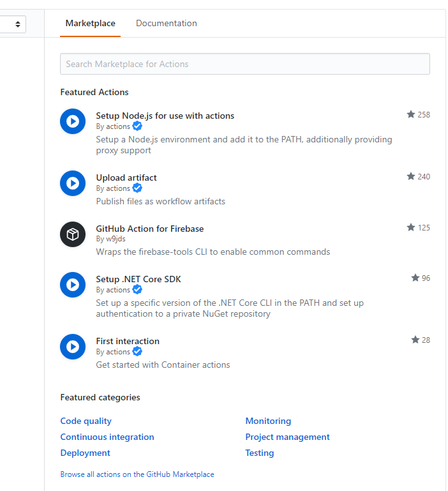Open the Upload artifact action title

[126, 178]
